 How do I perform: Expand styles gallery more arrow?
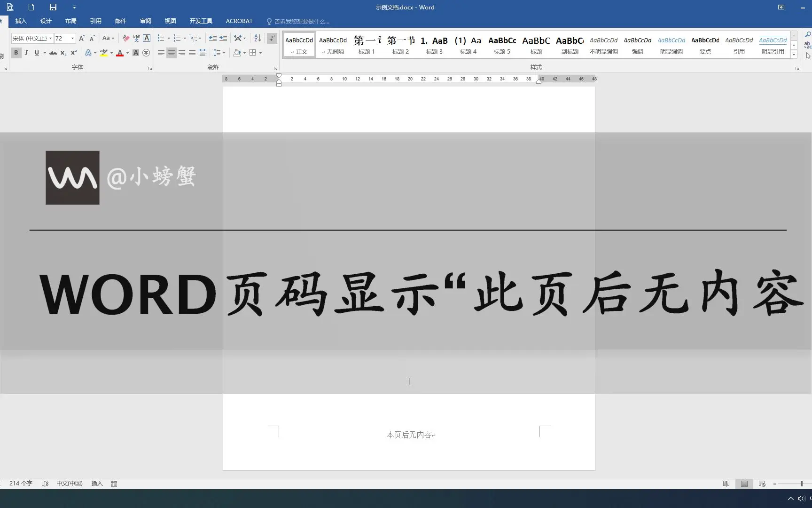click(794, 55)
